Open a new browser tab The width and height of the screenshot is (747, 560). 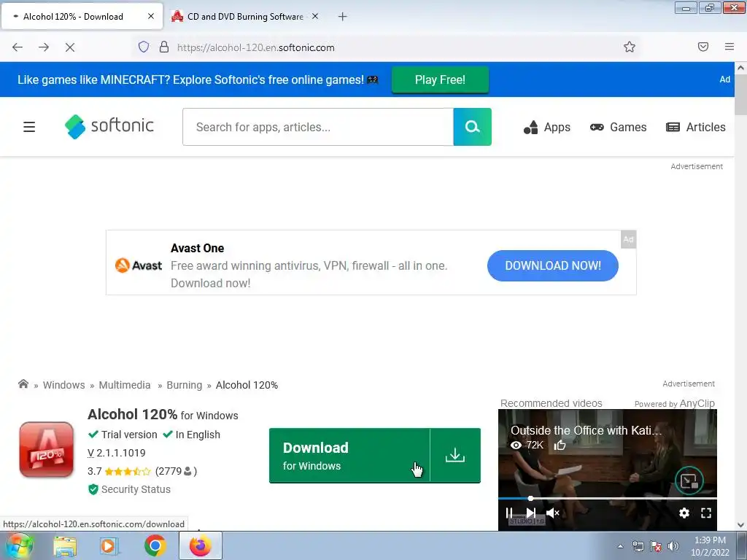point(343,17)
